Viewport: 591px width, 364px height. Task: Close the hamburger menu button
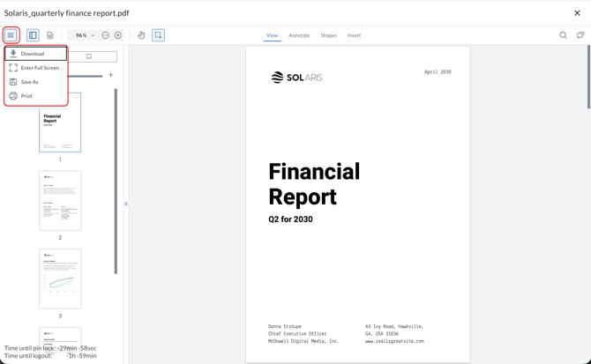(x=11, y=35)
